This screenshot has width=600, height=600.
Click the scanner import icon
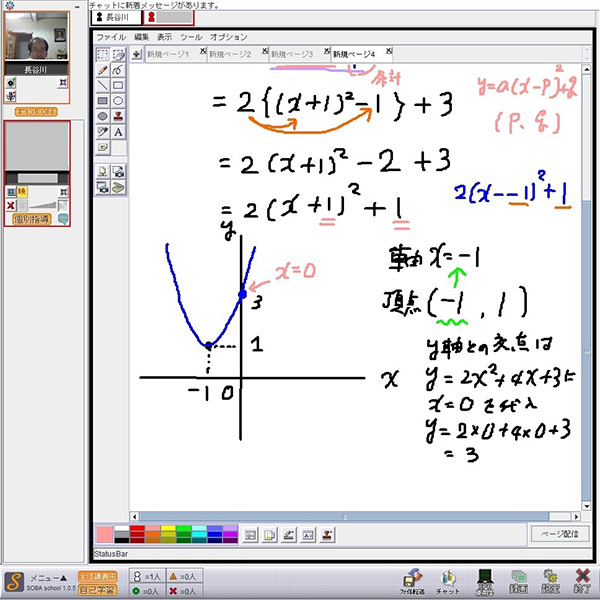(x=119, y=188)
